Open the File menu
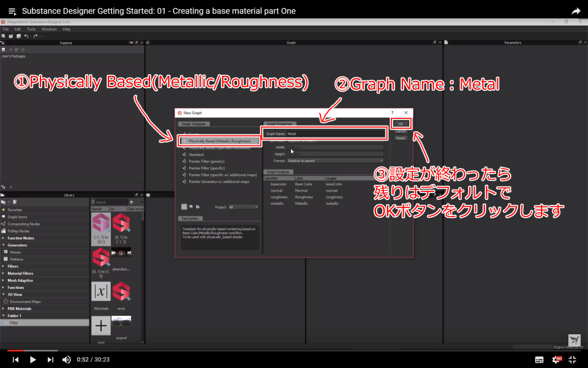This screenshot has width=588, height=368. [x=6, y=29]
